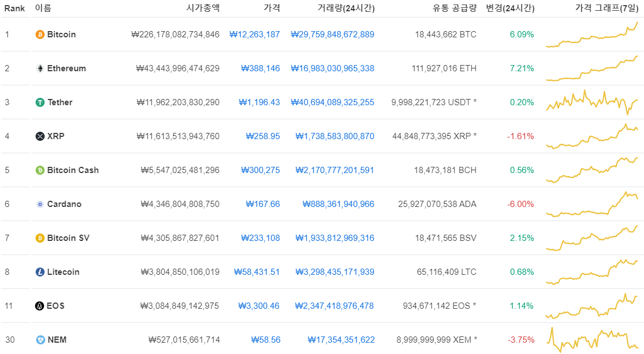Screen dimensions: 644x354
Task: Sort by the 거래량(24시간) column header
Action: 346,8
